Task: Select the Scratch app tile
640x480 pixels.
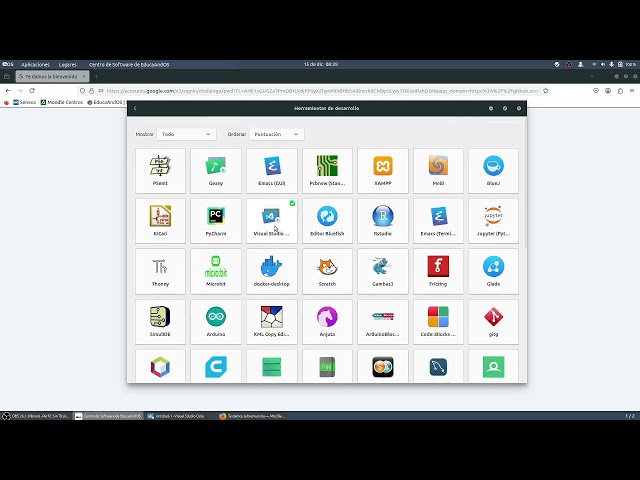Action: 327,271
